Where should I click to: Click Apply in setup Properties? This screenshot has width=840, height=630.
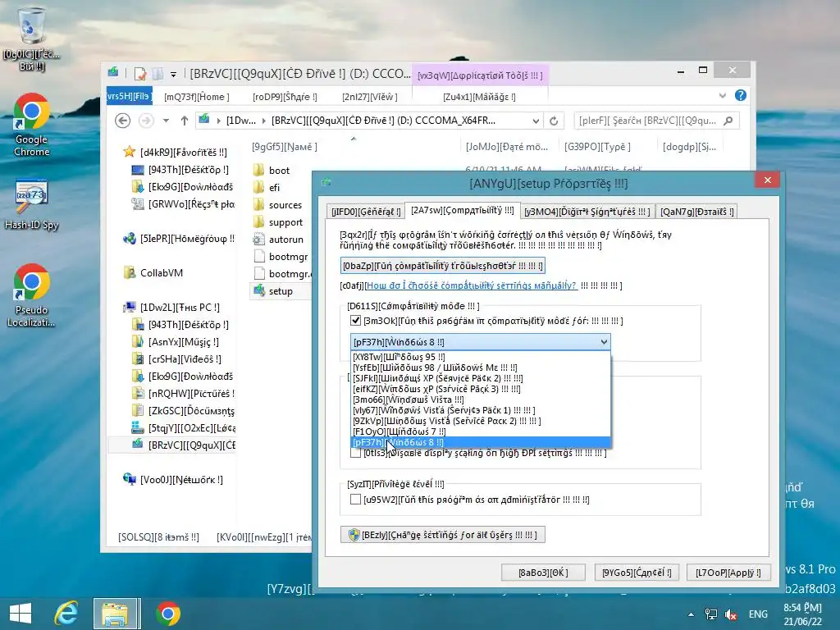[728, 573]
